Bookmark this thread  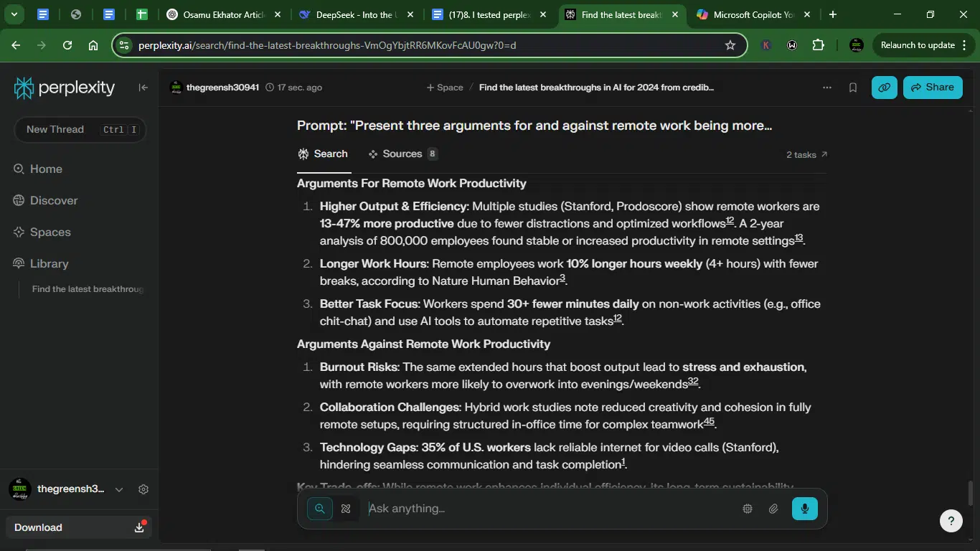tap(853, 88)
